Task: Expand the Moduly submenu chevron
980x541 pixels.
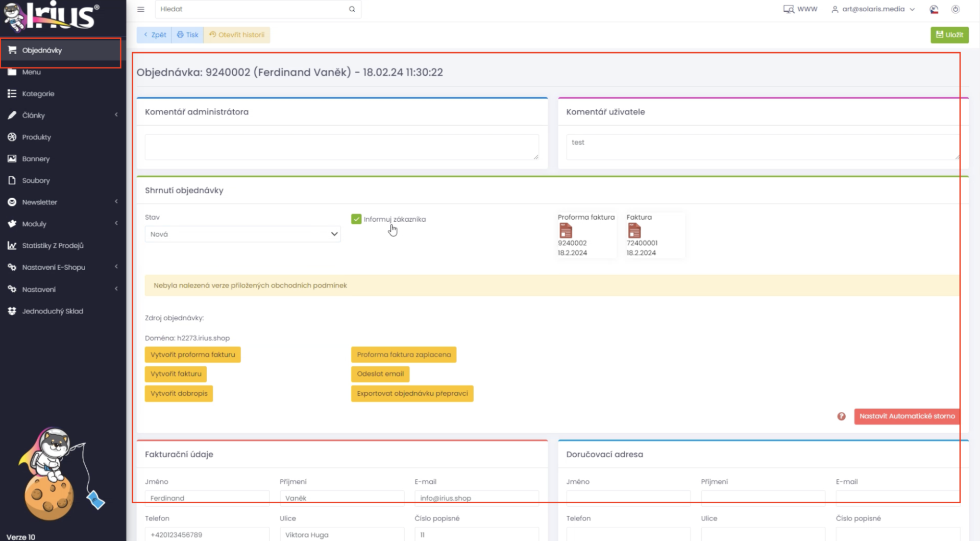Action: (x=116, y=223)
